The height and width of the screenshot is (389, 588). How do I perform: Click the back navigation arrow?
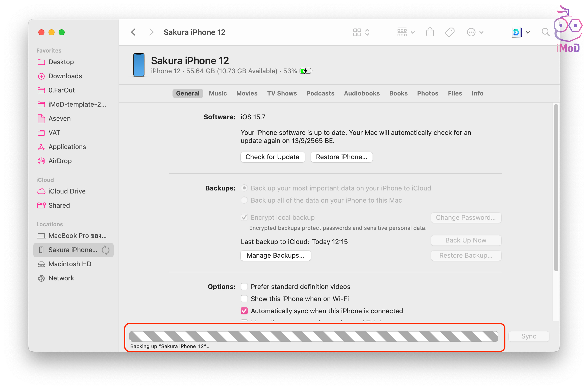(x=134, y=32)
